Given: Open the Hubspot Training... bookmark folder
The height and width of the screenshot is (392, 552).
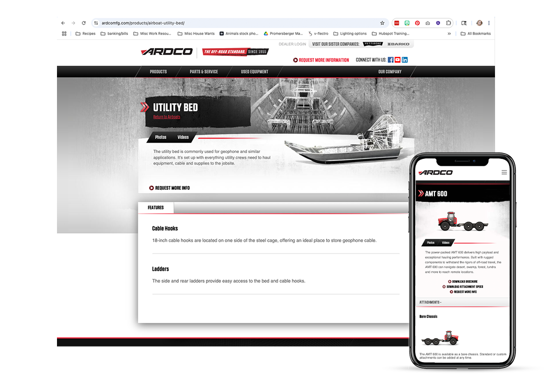Looking at the screenshot, I should [391, 33].
